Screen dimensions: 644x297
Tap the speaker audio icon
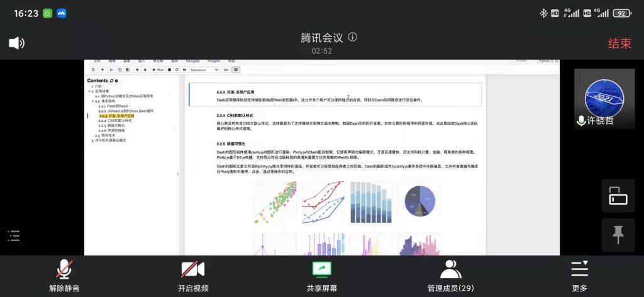click(16, 43)
